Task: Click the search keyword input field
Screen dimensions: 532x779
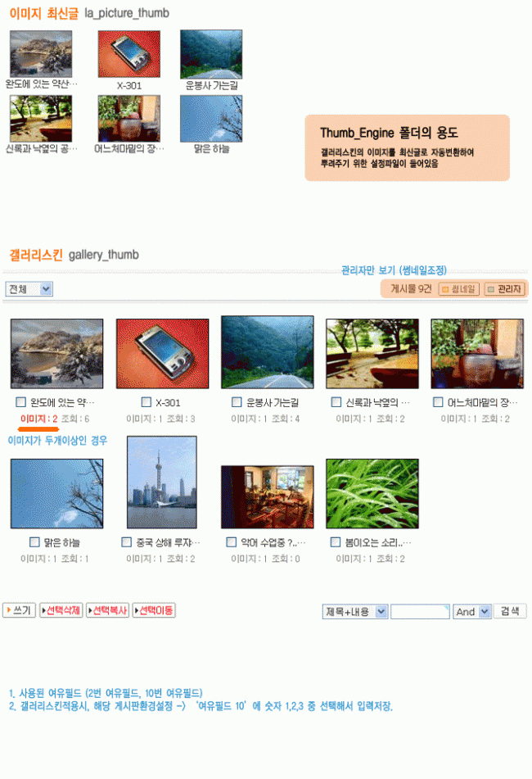Action: [420, 612]
